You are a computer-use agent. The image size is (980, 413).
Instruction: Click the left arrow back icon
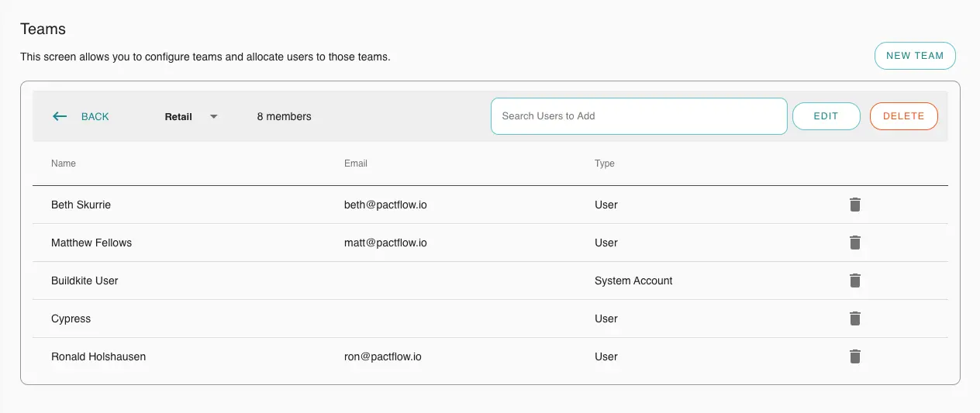[60, 116]
